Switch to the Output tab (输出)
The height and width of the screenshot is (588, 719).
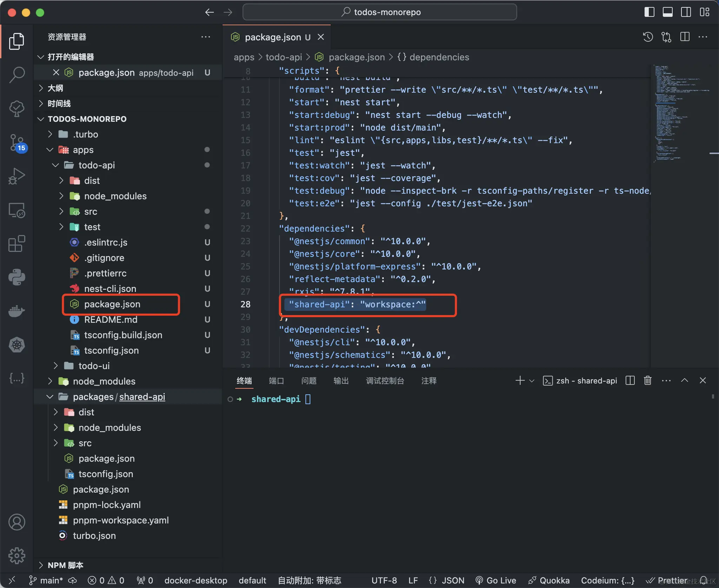(x=341, y=381)
